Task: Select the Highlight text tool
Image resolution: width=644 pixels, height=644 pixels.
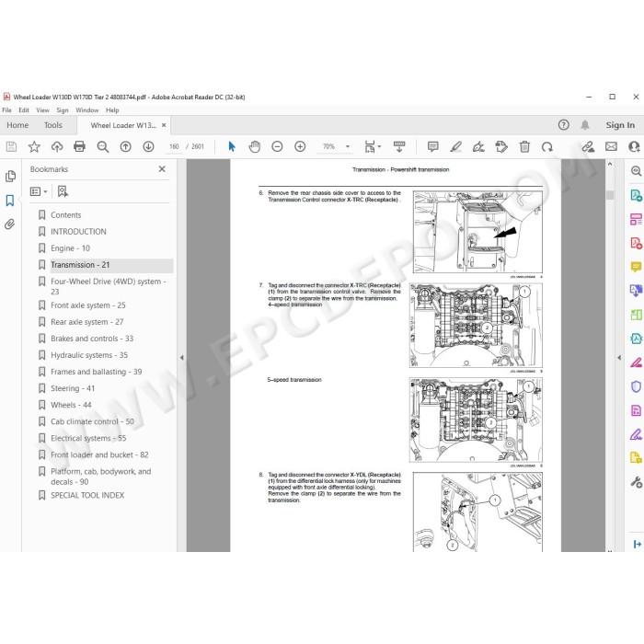Action: [x=456, y=146]
